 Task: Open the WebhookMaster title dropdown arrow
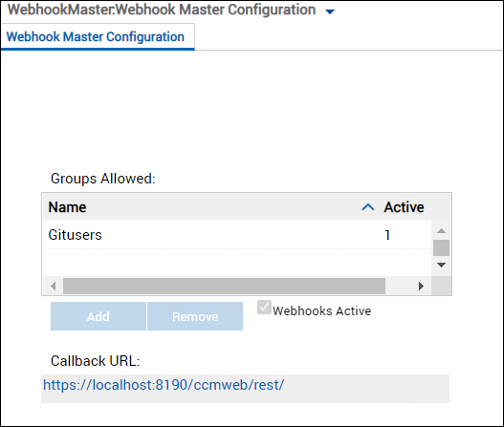[330, 11]
